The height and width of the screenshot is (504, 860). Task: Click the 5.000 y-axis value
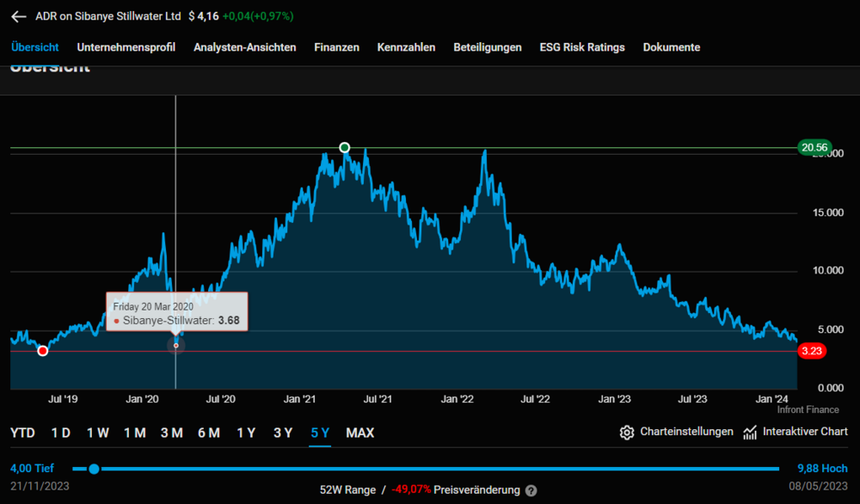(831, 329)
